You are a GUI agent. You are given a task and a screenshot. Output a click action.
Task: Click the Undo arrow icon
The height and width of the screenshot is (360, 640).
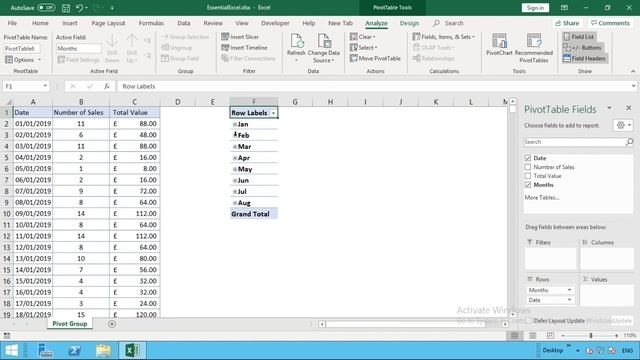[80, 8]
